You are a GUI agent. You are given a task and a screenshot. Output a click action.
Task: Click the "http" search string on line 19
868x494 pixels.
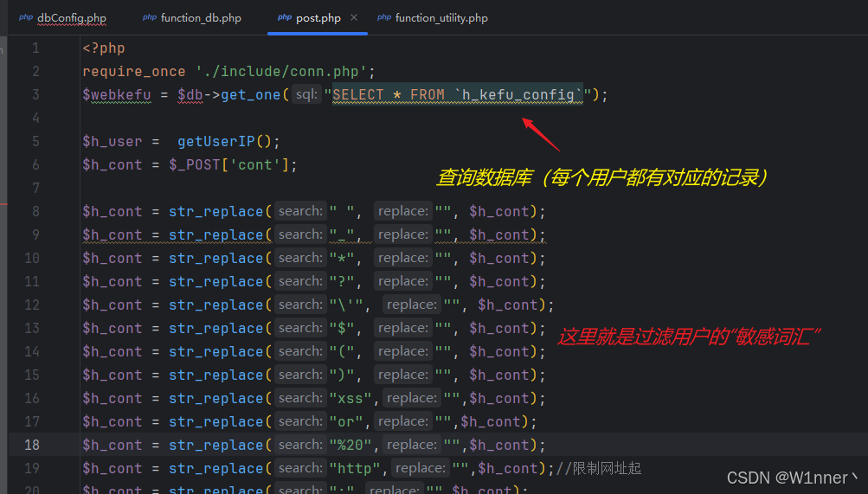tap(355, 469)
